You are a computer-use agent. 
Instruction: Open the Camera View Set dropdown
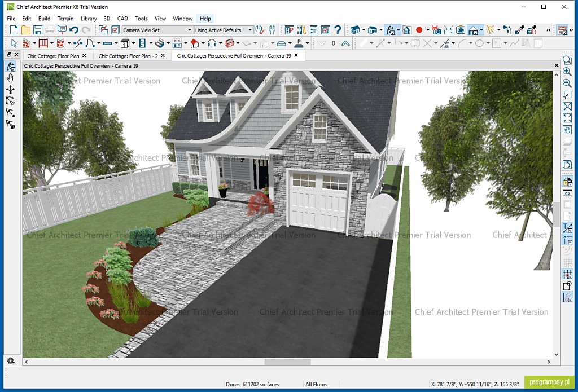[157, 30]
